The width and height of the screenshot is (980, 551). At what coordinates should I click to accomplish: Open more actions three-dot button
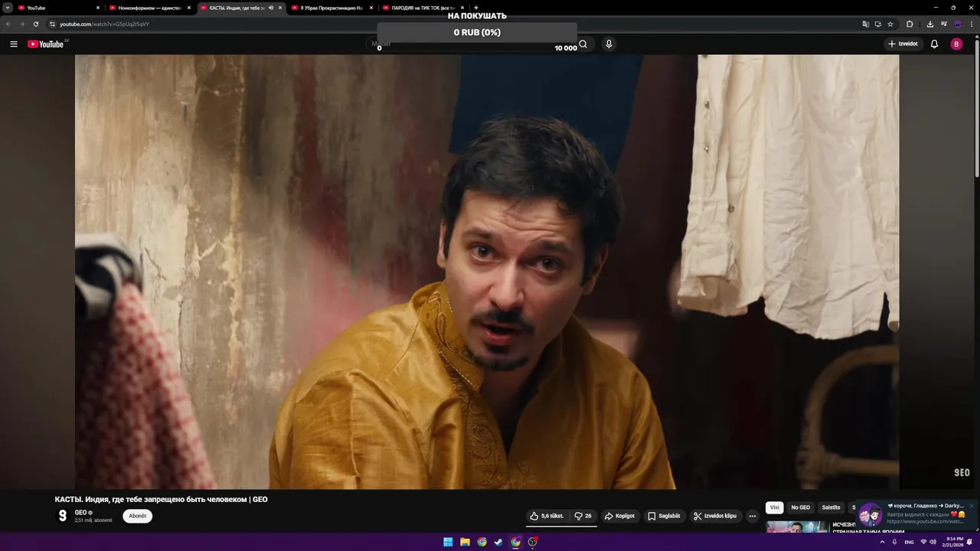coord(752,516)
